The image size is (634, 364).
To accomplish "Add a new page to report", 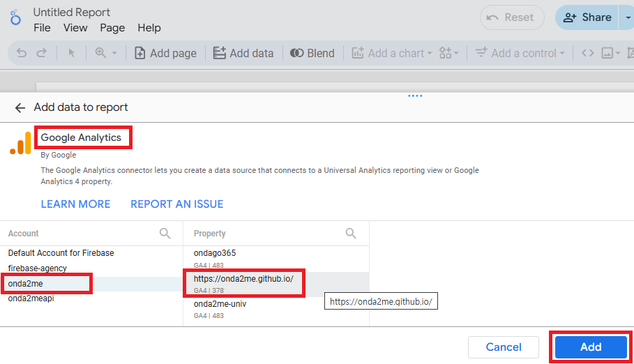I will (x=165, y=53).
